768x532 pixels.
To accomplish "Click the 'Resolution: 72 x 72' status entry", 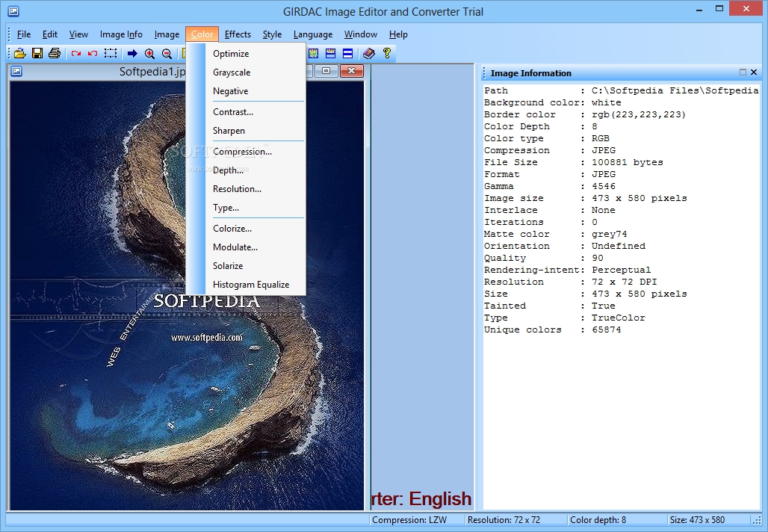I will pyautogui.click(x=504, y=520).
